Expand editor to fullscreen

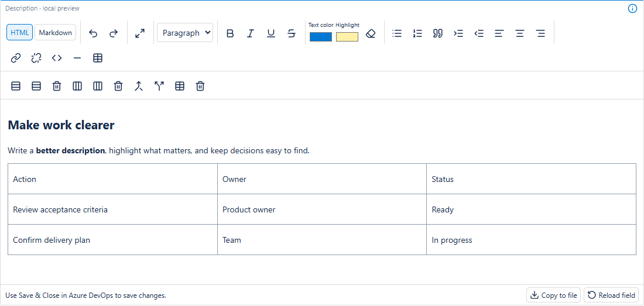(140, 33)
